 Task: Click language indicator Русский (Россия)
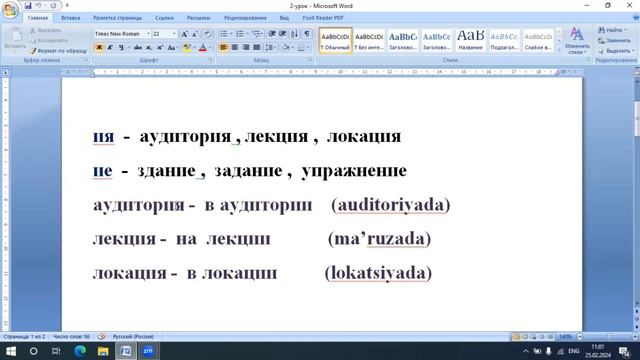pyautogui.click(x=133, y=337)
